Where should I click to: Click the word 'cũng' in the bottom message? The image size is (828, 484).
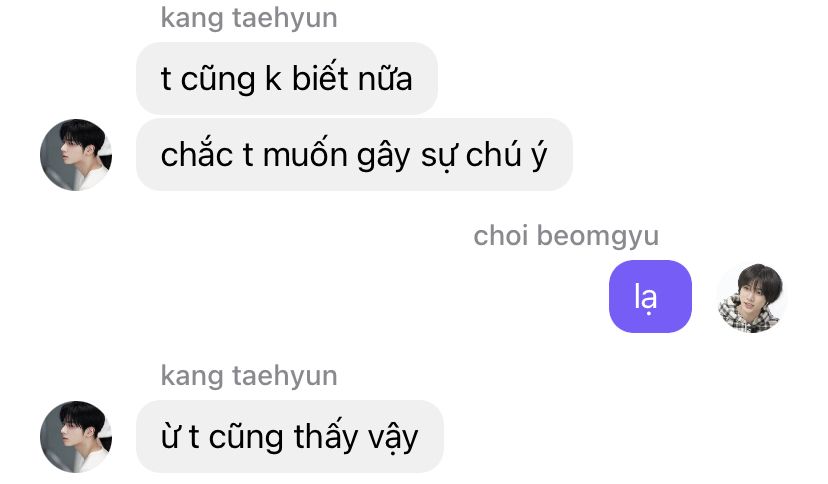(x=246, y=438)
